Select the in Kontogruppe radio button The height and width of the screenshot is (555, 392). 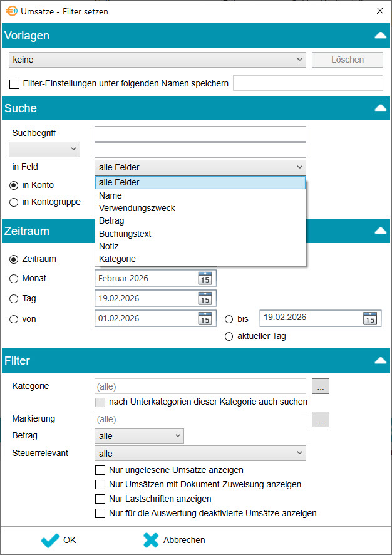(x=14, y=202)
